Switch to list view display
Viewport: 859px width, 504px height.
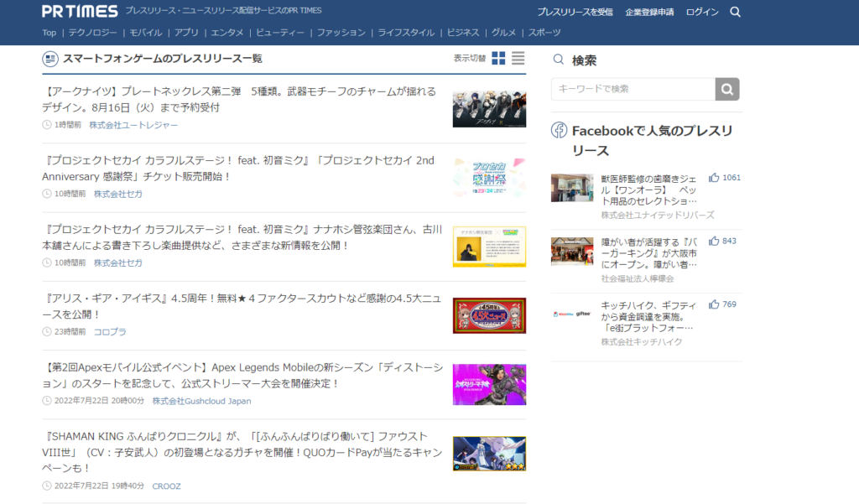[x=518, y=58]
